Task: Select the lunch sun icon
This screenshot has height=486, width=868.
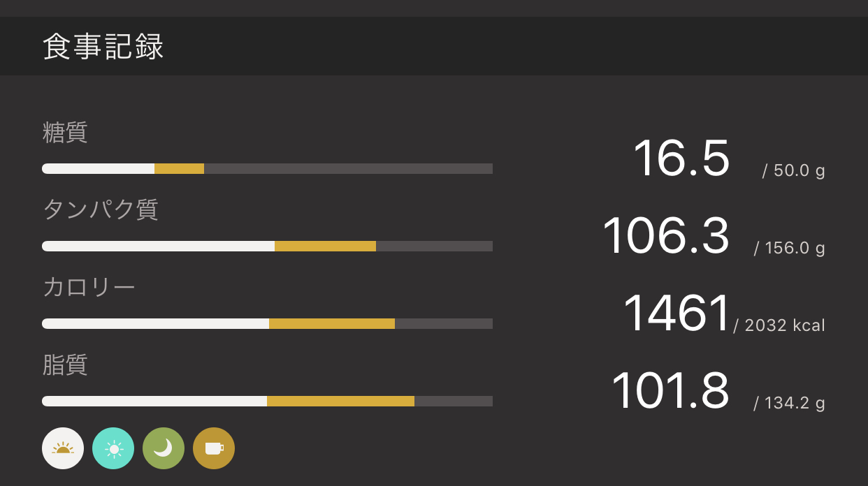Action: coord(113,448)
